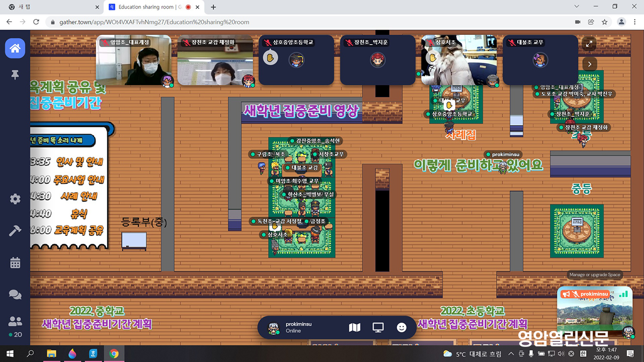Open Windows Start menu
The width and height of the screenshot is (644, 362).
tap(9, 354)
